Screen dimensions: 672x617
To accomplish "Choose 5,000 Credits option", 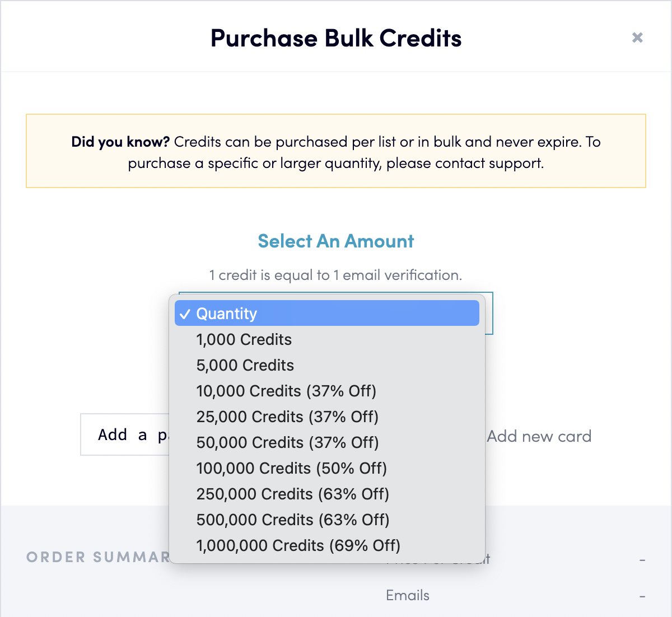I will click(327, 365).
